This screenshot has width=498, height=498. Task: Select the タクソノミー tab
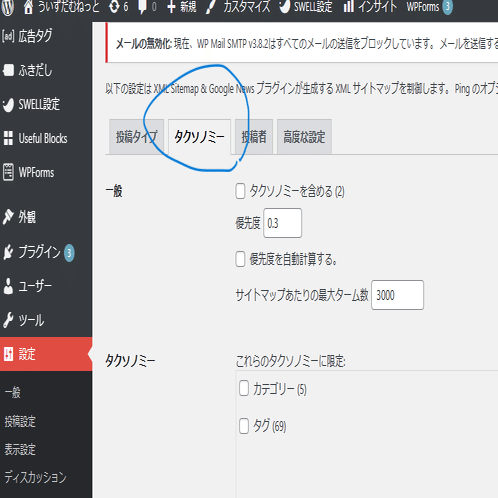(x=199, y=137)
